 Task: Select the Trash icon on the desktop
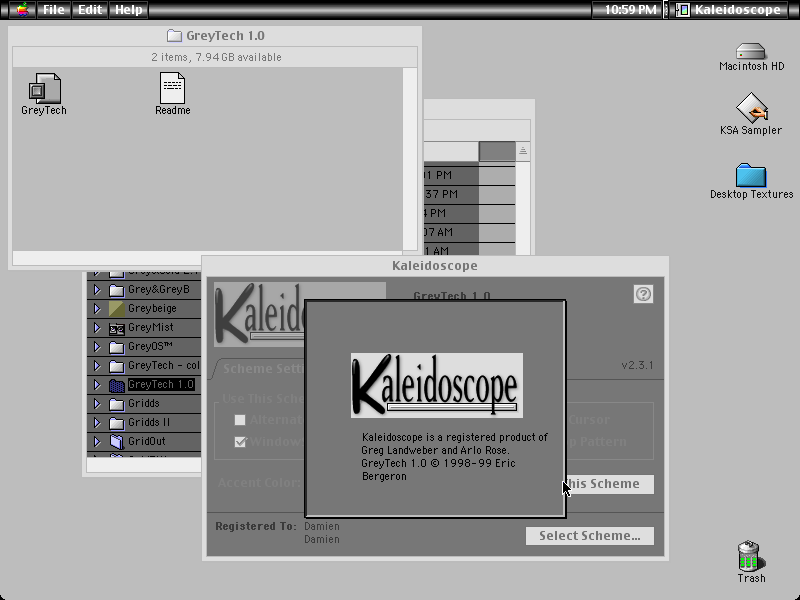(751, 556)
